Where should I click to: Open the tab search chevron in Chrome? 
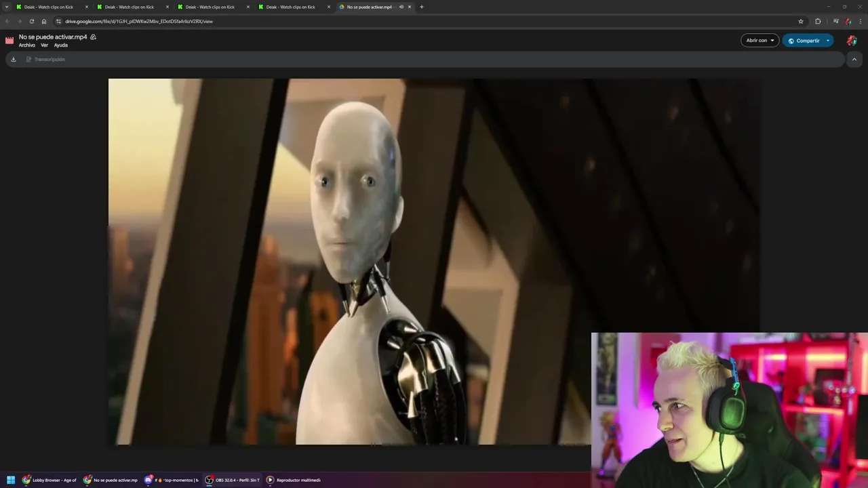pos(7,7)
